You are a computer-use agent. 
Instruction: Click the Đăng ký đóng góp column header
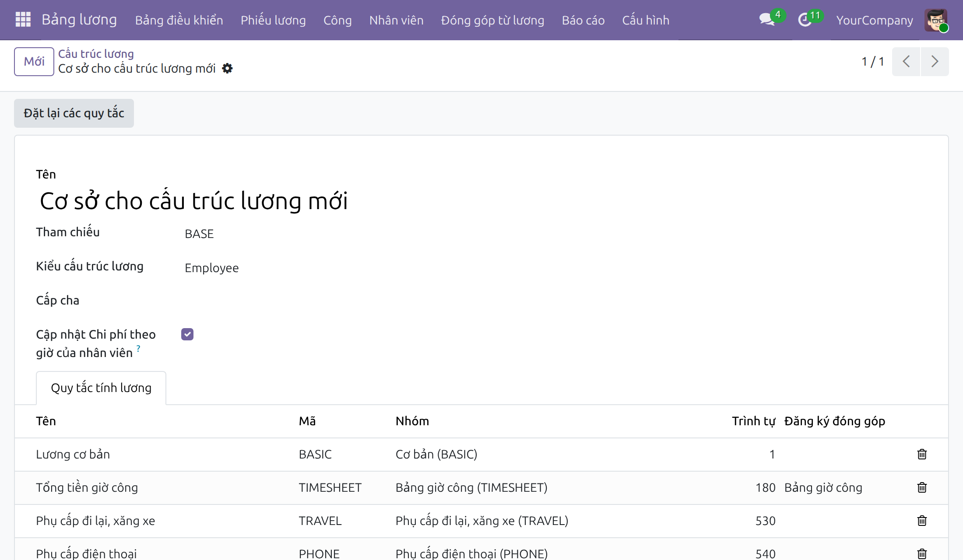coord(835,421)
